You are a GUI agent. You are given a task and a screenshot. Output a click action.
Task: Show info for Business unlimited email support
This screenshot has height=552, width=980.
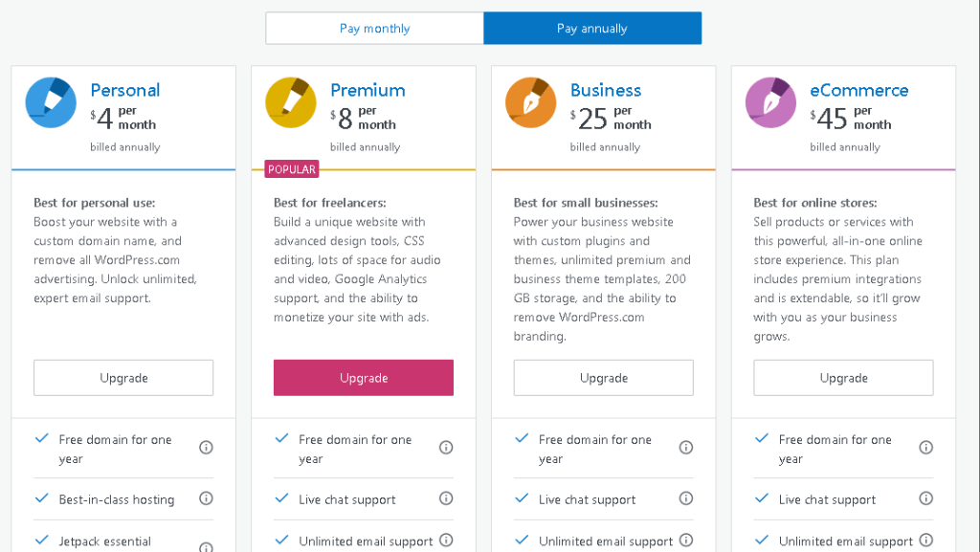tap(686, 541)
